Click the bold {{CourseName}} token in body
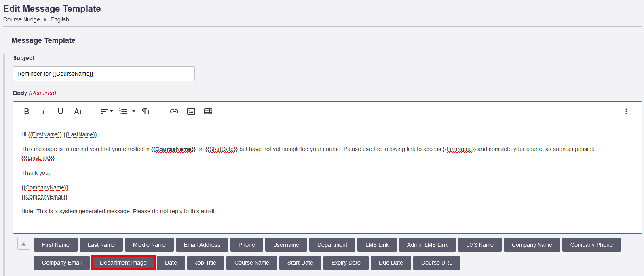 tap(173, 149)
